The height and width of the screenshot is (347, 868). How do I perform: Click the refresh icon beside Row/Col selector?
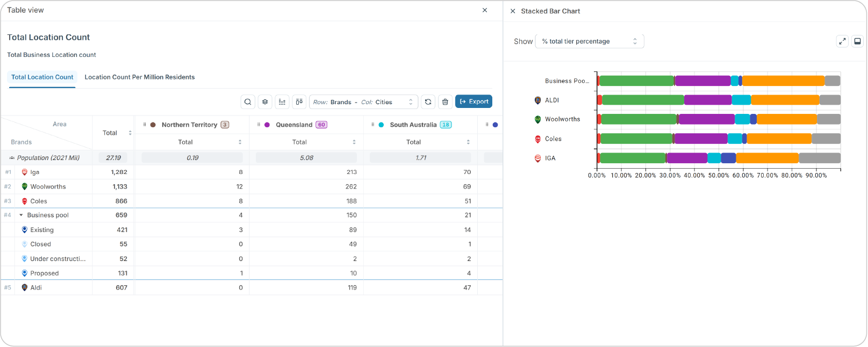click(428, 102)
